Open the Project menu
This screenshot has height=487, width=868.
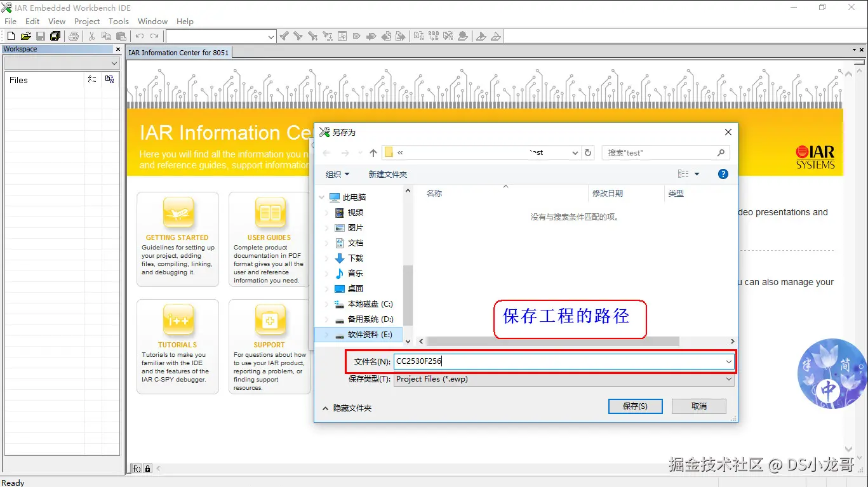(87, 21)
